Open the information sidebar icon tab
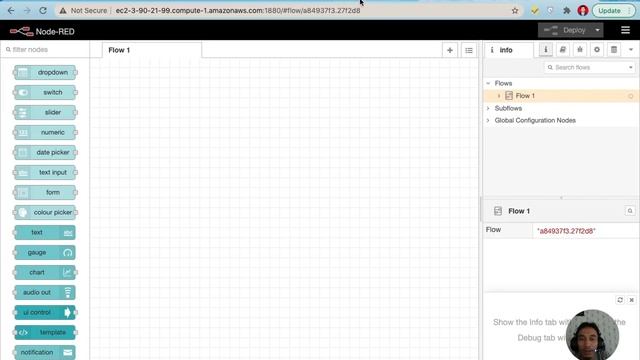 point(546,50)
